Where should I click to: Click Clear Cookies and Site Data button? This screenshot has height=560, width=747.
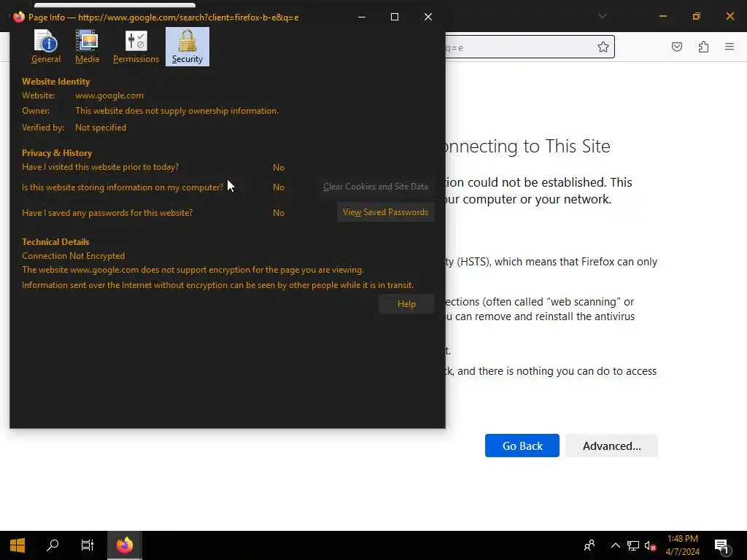tap(376, 187)
